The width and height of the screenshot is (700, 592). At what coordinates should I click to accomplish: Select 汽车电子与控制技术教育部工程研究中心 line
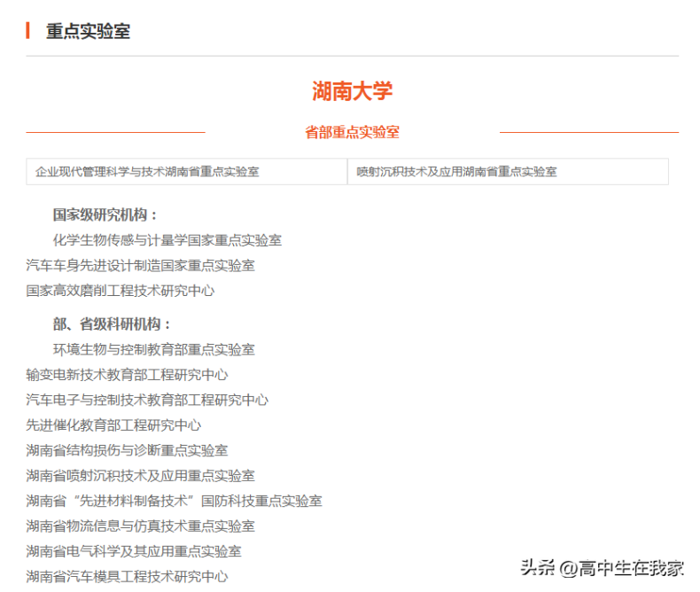point(147,400)
